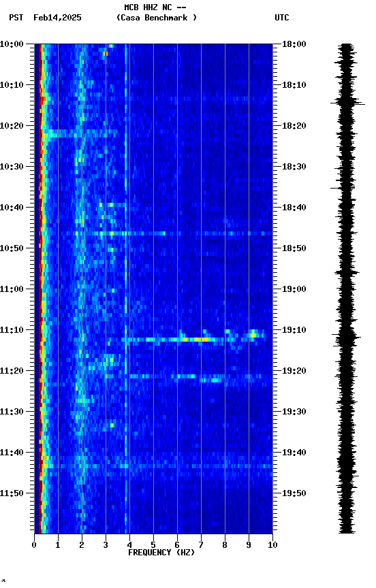
Task: Click the '18:10' UTC time label
Action: click(294, 85)
